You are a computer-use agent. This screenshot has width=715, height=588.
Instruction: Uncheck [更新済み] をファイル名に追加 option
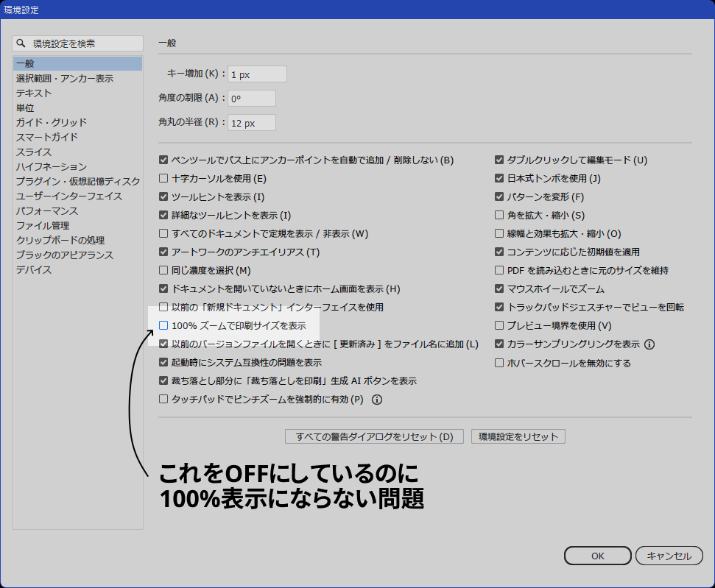[x=163, y=344]
